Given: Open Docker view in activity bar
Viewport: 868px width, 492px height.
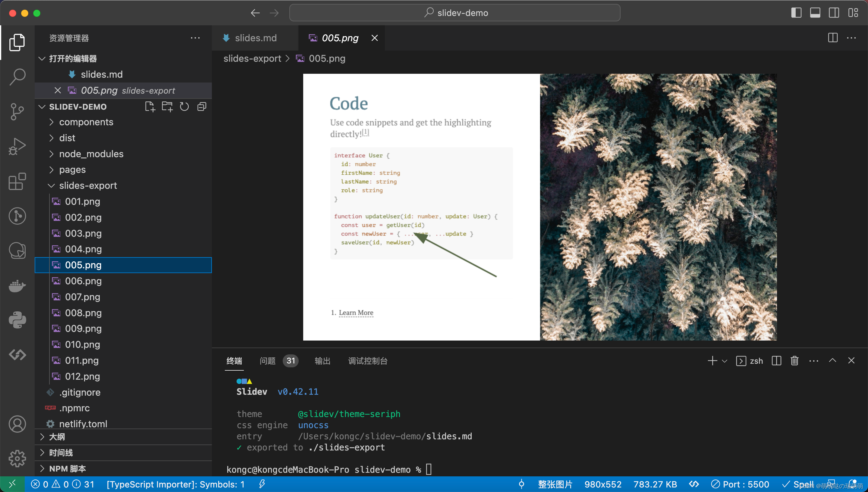Looking at the screenshot, I should pyautogui.click(x=17, y=286).
